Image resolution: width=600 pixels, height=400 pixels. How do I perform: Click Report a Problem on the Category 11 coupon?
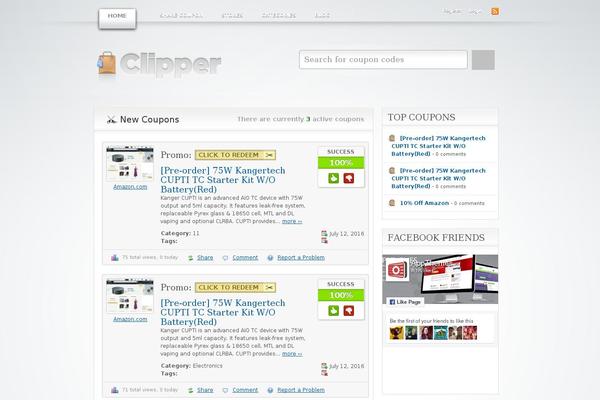[301, 258]
